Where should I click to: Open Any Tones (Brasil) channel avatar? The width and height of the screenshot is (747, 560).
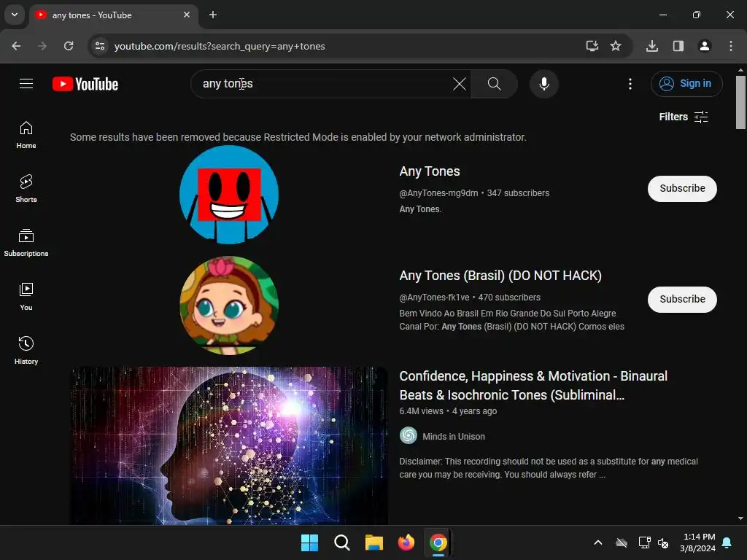(229, 306)
